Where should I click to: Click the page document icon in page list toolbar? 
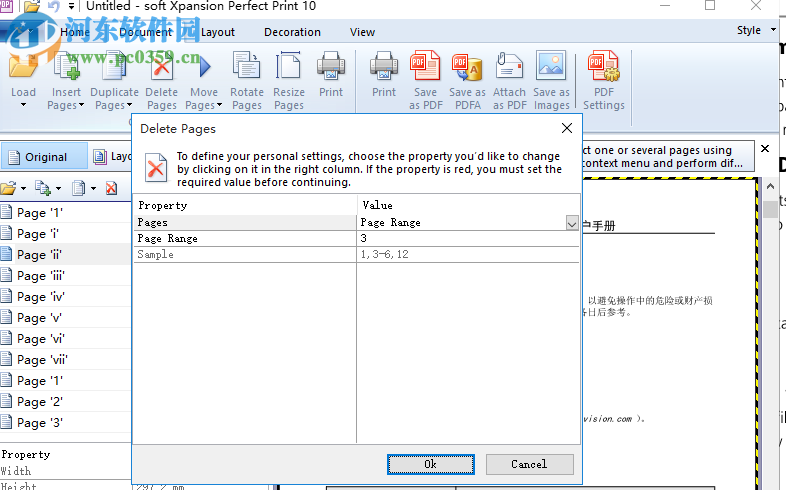point(78,188)
